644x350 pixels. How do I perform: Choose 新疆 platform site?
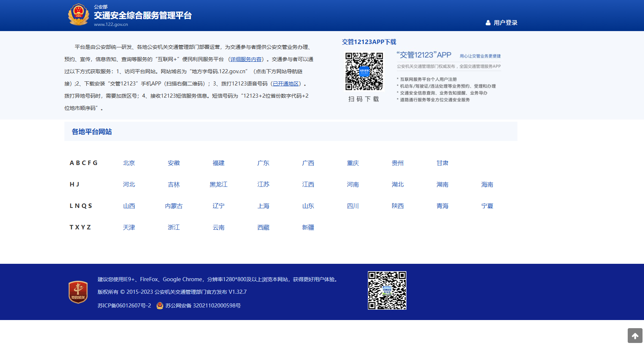pyautogui.click(x=308, y=228)
